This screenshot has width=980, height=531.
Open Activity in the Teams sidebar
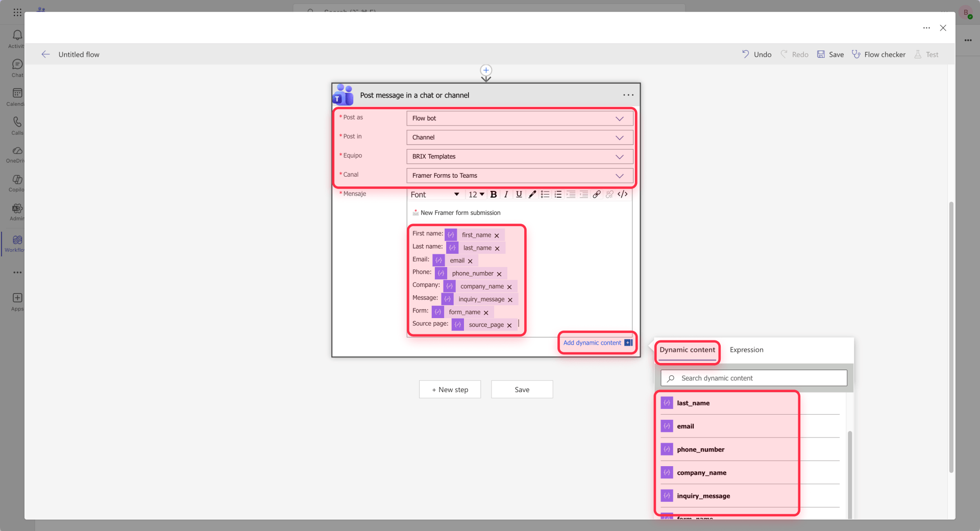coord(17,39)
